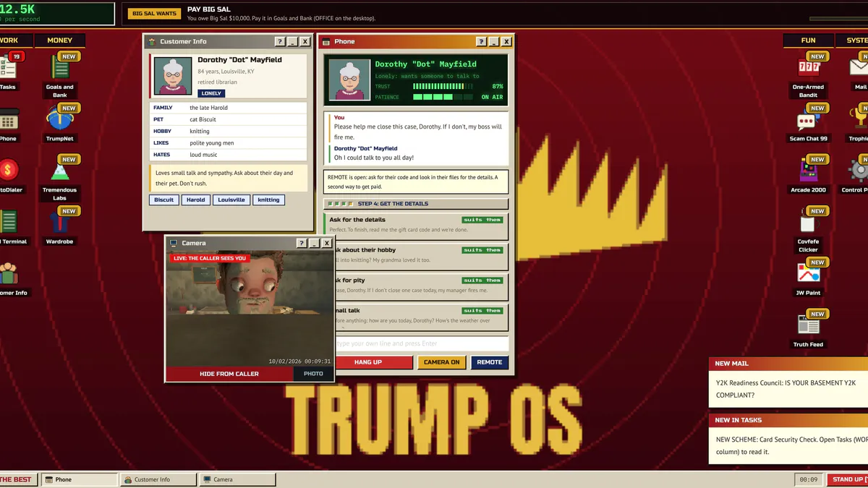The width and height of the screenshot is (868, 488).
Task: Launch One-Armed Bandit slot icon
Action: coord(808,74)
